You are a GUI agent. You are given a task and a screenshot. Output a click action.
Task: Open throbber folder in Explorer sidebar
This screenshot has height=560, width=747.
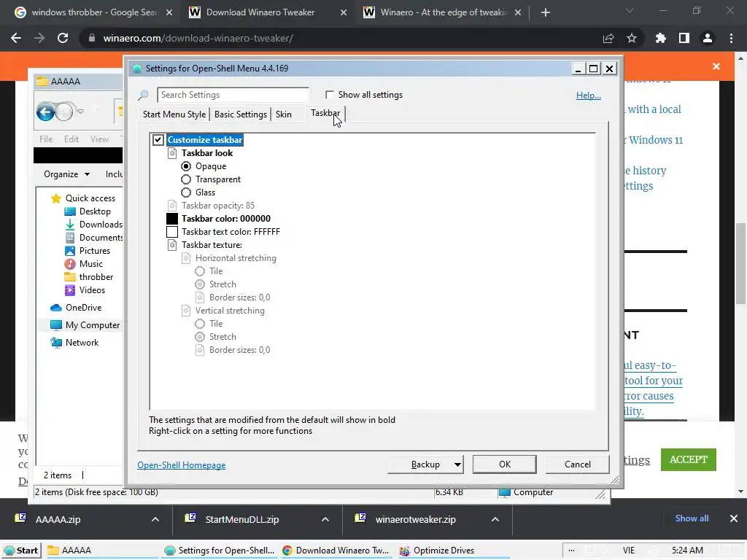[x=88, y=276]
